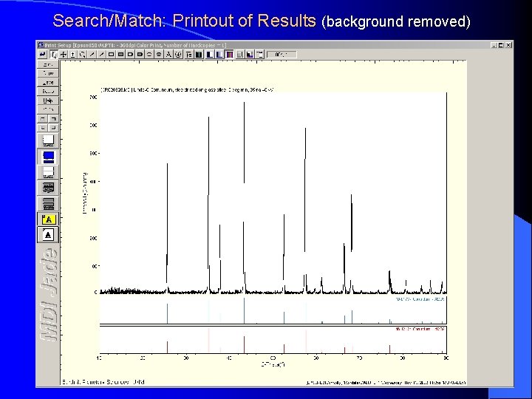Choose the hollow rounded rectangle tool
The width and height of the screenshot is (532, 399).
130,54
